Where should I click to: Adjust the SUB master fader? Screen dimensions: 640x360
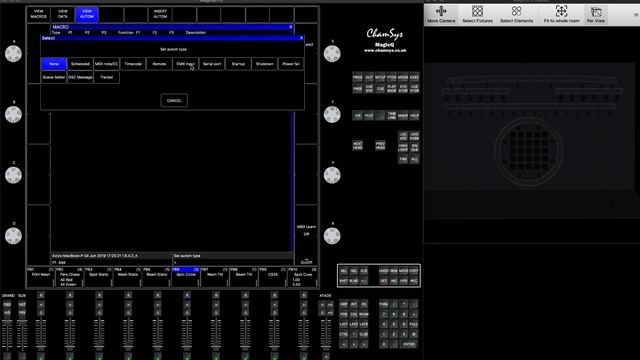pos(22,335)
